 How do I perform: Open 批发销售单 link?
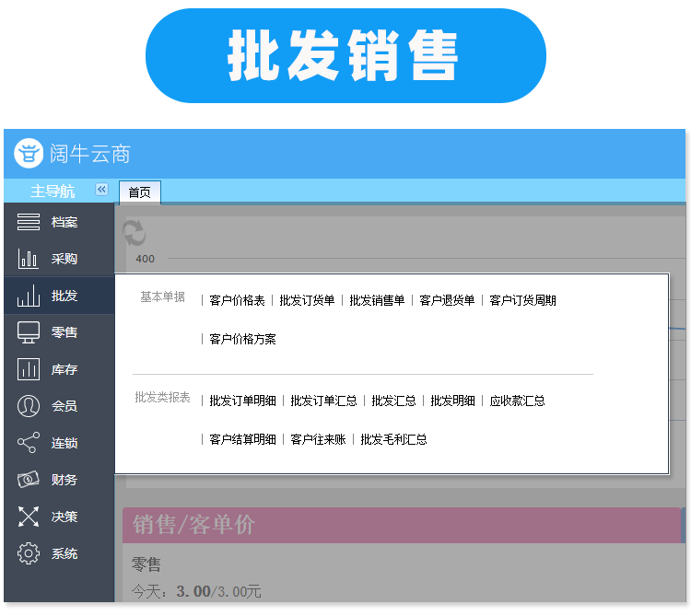(377, 301)
